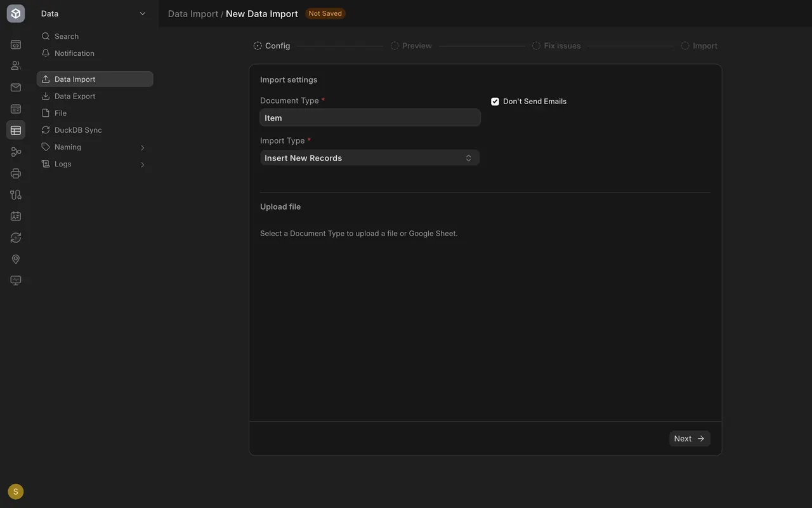The width and height of the screenshot is (812, 508).
Task: Open the user avatar "S"
Action: point(16,491)
